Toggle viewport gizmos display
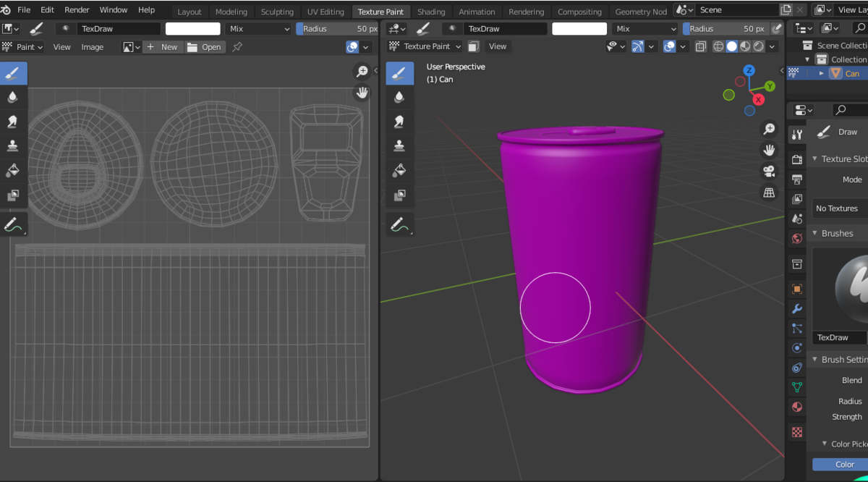Image resolution: width=868 pixels, height=482 pixels. pyautogui.click(x=637, y=46)
